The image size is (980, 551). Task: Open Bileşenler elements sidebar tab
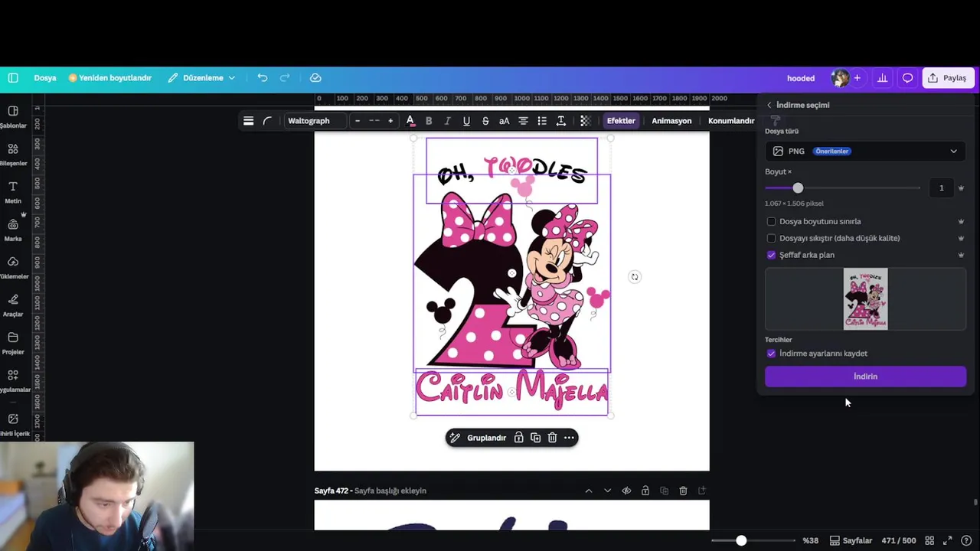coord(13,155)
